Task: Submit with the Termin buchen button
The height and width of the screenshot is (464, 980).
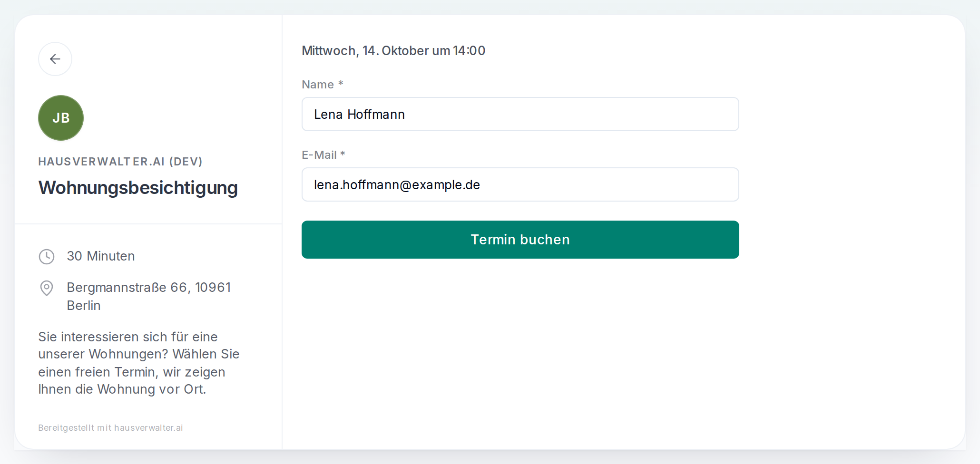Action: pyautogui.click(x=520, y=240)
